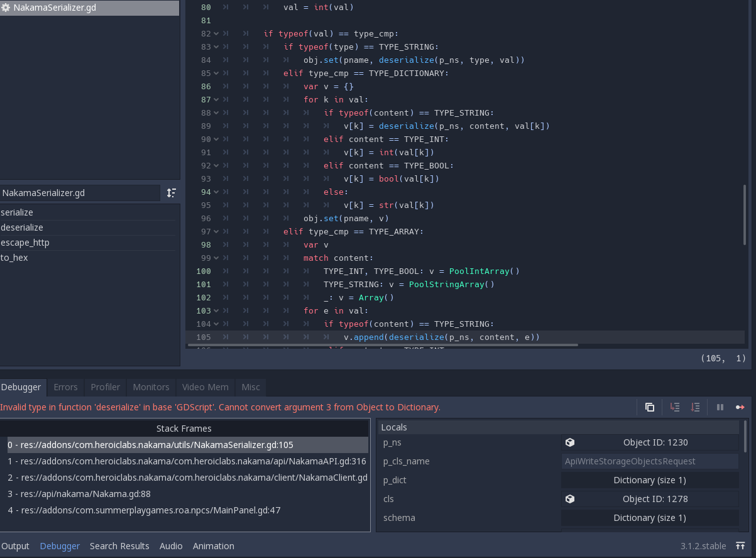Select NakamaSerializer.gd in the open scripts list

[x=89, y=8]
